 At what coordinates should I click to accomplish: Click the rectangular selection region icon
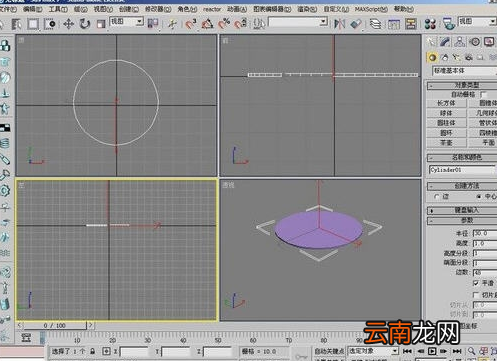point(33,24)
